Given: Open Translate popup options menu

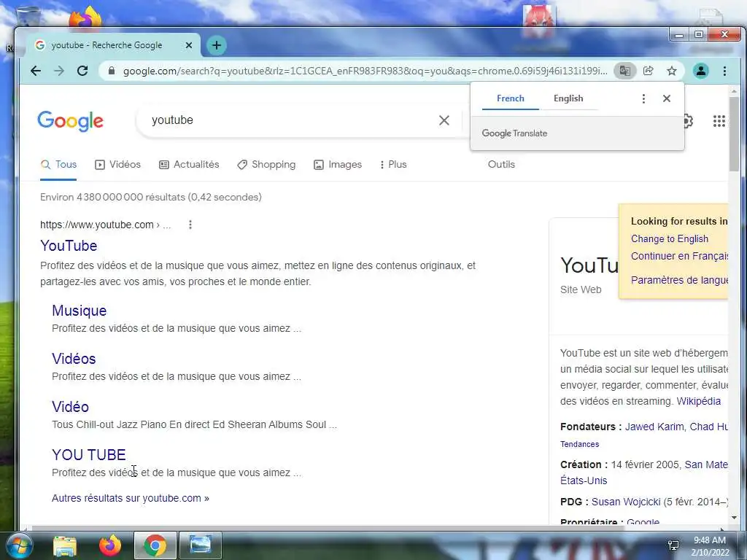Looking at the screenshot, I should (643, 98).
